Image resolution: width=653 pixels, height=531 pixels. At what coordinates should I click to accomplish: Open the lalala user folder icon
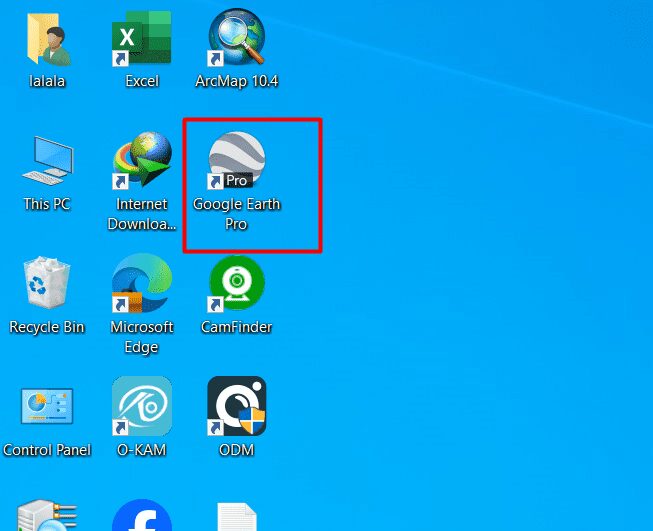(x=48, y=39)
